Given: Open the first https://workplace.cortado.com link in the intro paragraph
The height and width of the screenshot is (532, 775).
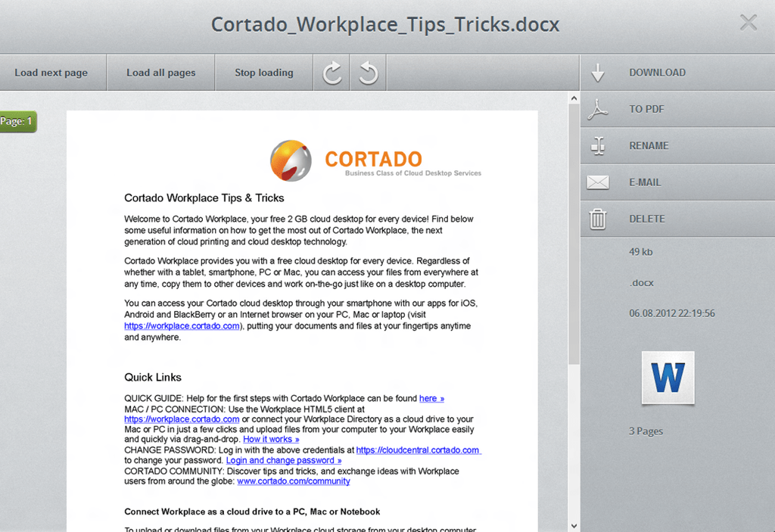Looking at the screenshot, I should [x=182, y=326].
